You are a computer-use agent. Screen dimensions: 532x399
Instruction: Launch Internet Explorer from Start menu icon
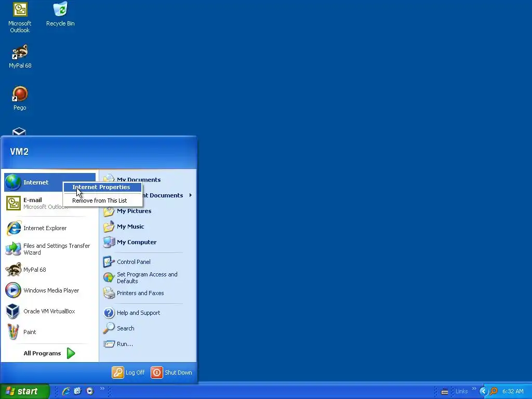tap(14, 228)
